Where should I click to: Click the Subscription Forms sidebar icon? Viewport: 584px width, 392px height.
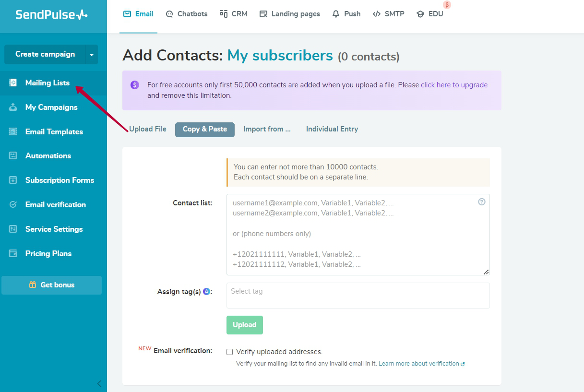[x=13, y=180]
